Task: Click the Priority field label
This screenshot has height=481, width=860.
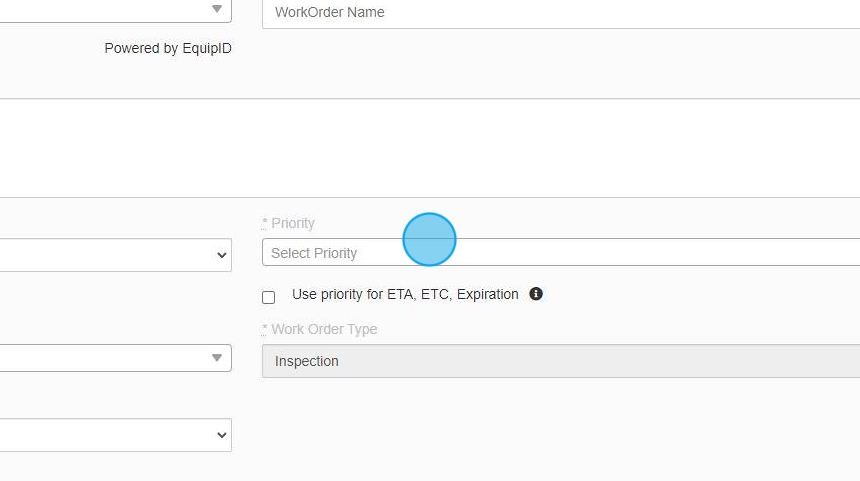Action: [293, 223]
